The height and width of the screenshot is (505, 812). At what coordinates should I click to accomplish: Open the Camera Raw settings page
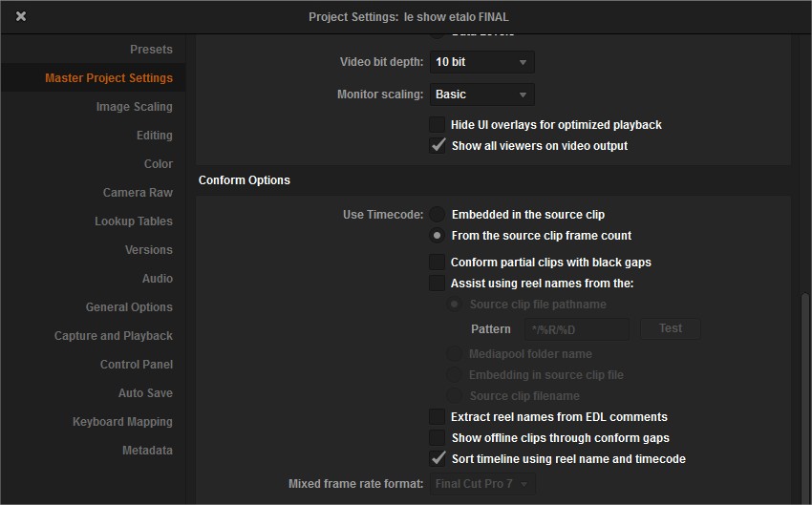pyautogui.click(x=138, y=193)
